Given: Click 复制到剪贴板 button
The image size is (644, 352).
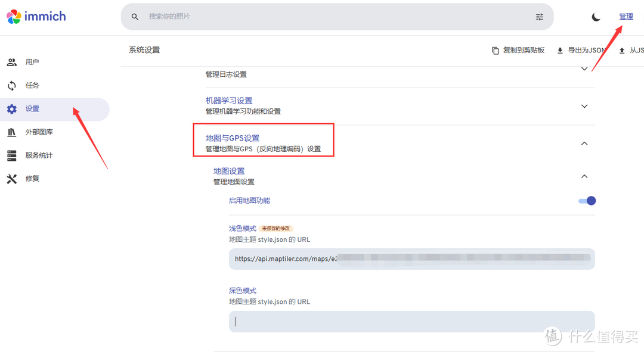Looking at the screenshot, I should click(518, 51).
